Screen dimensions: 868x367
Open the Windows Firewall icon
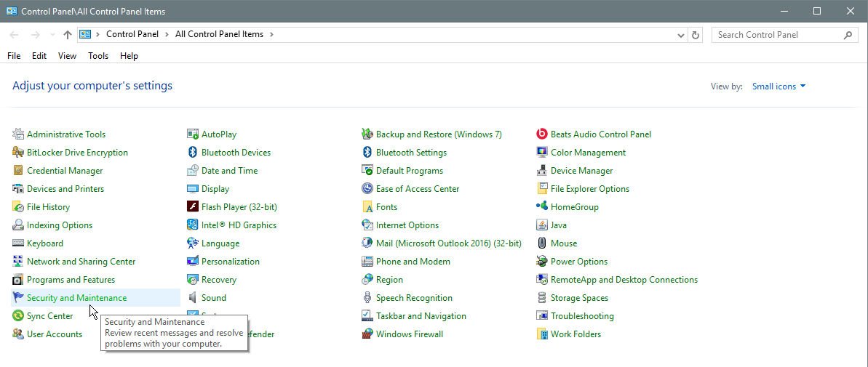pos(367,334)
